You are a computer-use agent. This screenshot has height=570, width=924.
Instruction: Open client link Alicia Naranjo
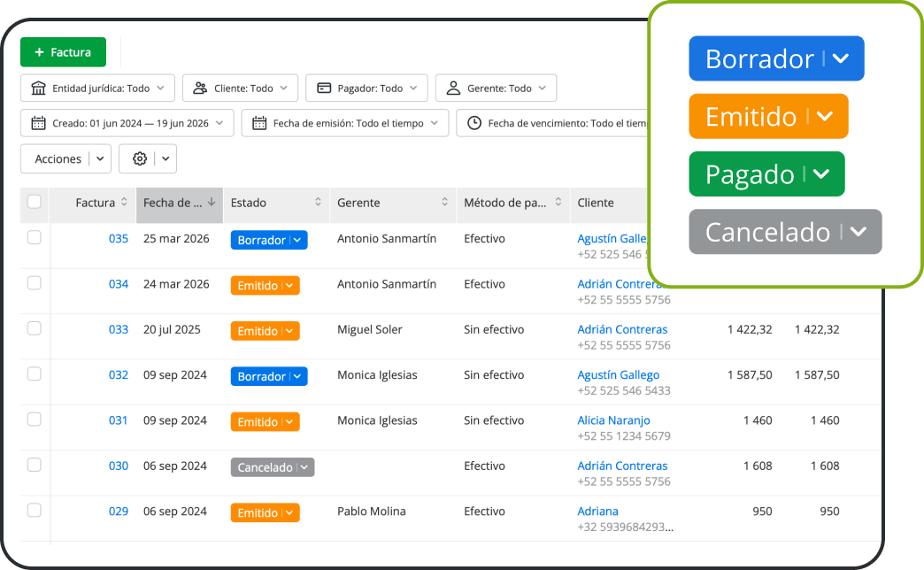click(613, 420)
